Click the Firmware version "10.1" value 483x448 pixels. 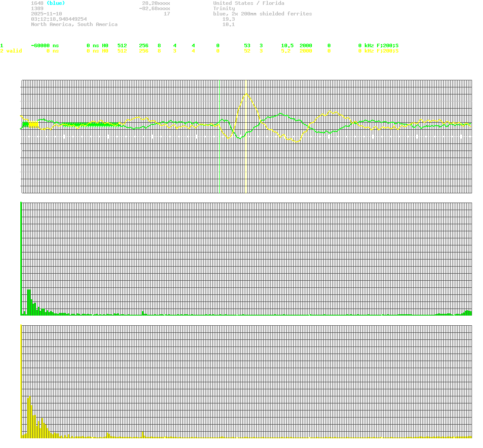pos(230,24)
